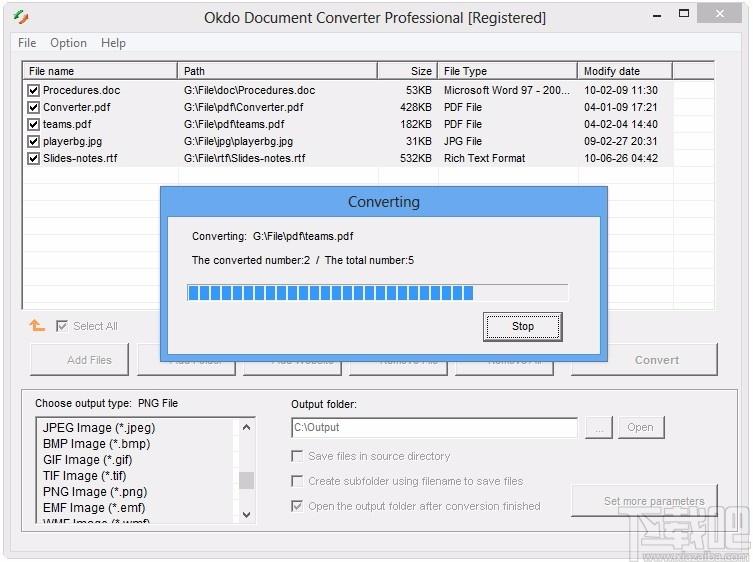Sort by the Size column header
The height and width of the screenshot is (562, 753).
point(408,71)
